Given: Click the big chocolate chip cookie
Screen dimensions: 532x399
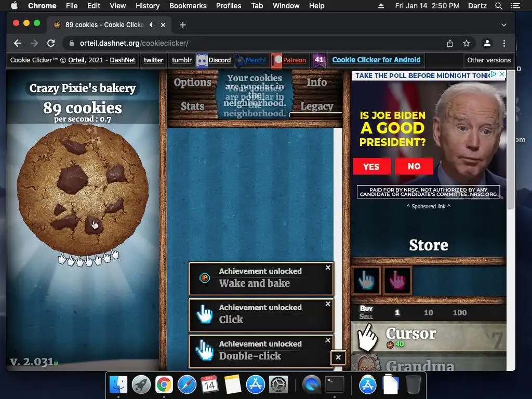Looking at the screenshot, I should [x=83, y=189].
